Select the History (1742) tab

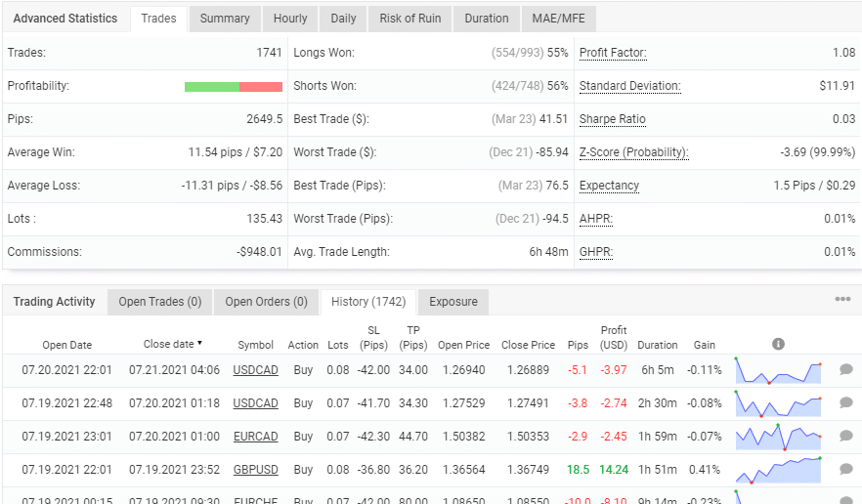(x=368, y=302)
